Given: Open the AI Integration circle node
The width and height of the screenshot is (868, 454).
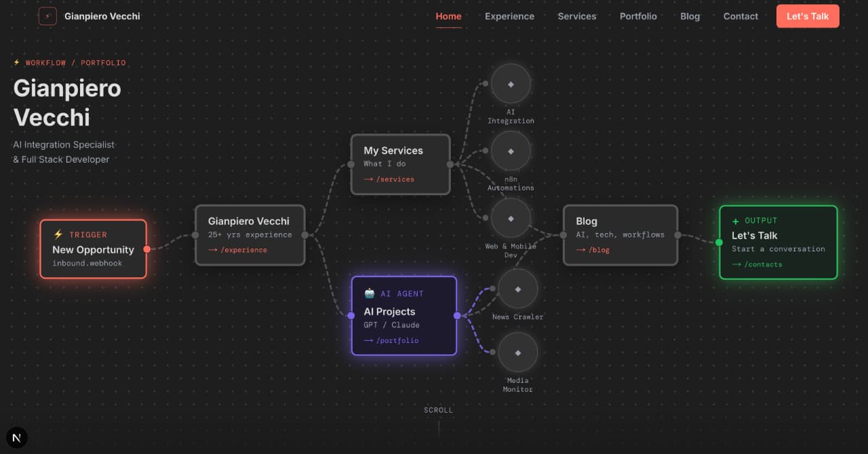Looking at the screenshot, I should pyautogui.click(x=511, y=84).
